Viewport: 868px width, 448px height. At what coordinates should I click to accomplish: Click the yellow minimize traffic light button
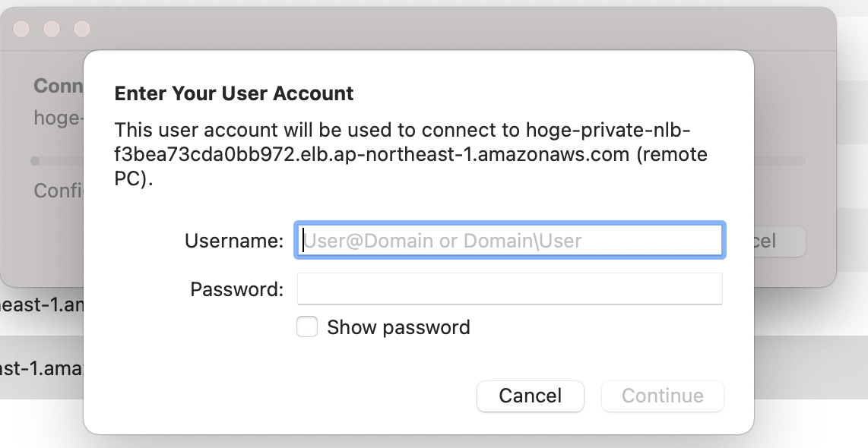point(52,29)
